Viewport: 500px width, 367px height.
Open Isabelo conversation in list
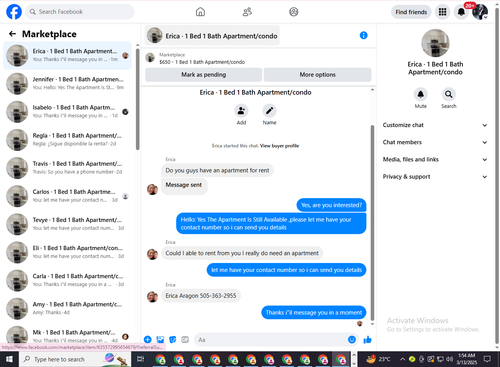[x=67, y=112]
